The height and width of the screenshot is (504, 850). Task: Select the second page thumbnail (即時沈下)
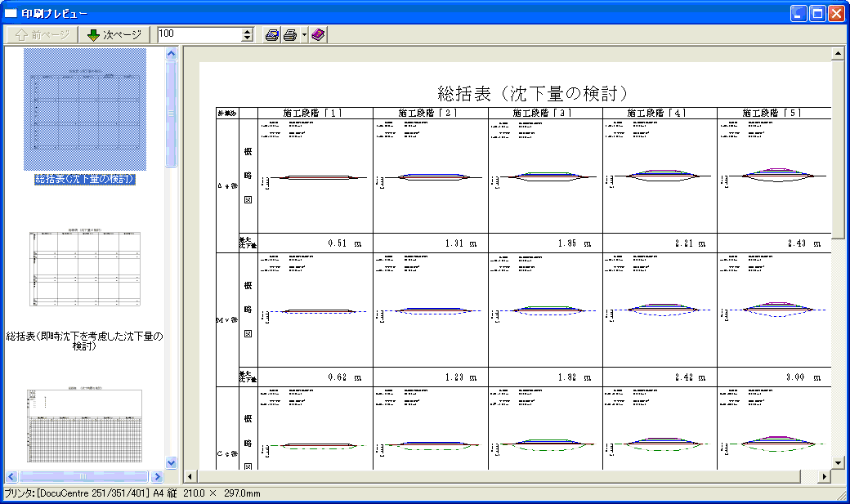(x=84, y=268)
